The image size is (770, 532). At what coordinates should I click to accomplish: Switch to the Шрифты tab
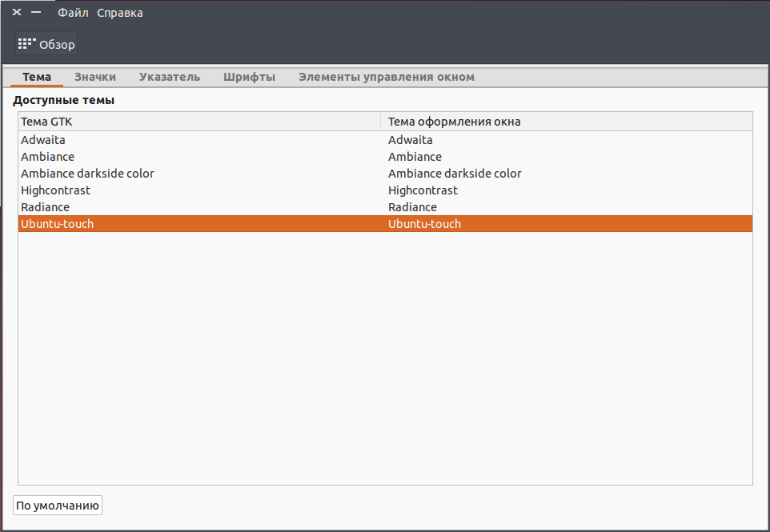[249, 77]
